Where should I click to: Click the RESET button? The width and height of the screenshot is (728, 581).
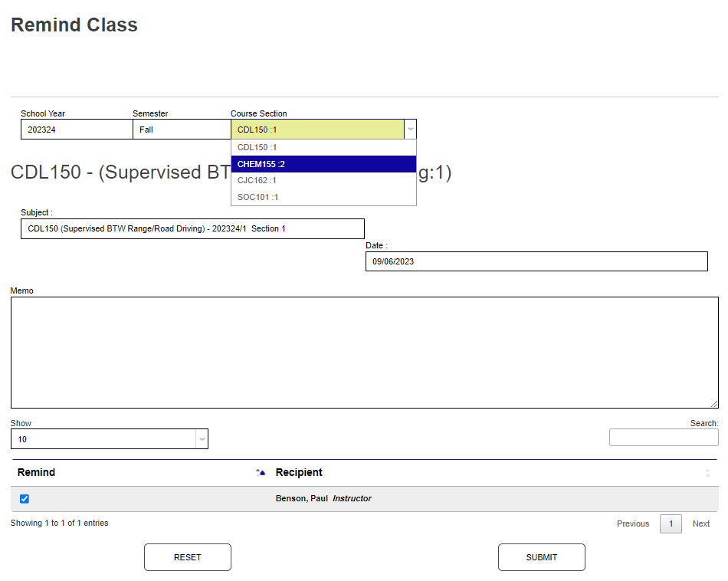[188, 557]
